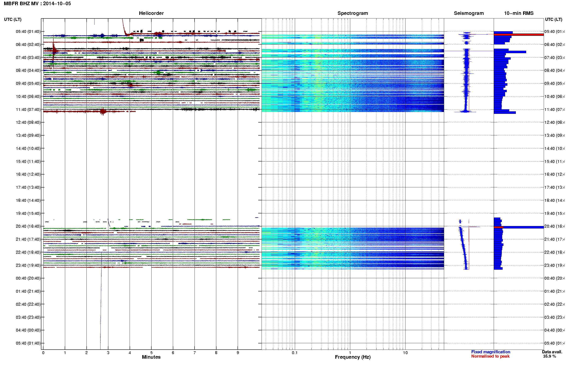Click the left '22:40 (18:40)' time label

[x=28, y=252]
